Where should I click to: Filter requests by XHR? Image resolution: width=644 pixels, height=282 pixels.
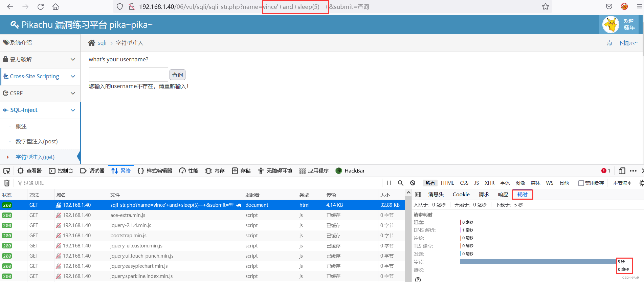click(489, 183)
